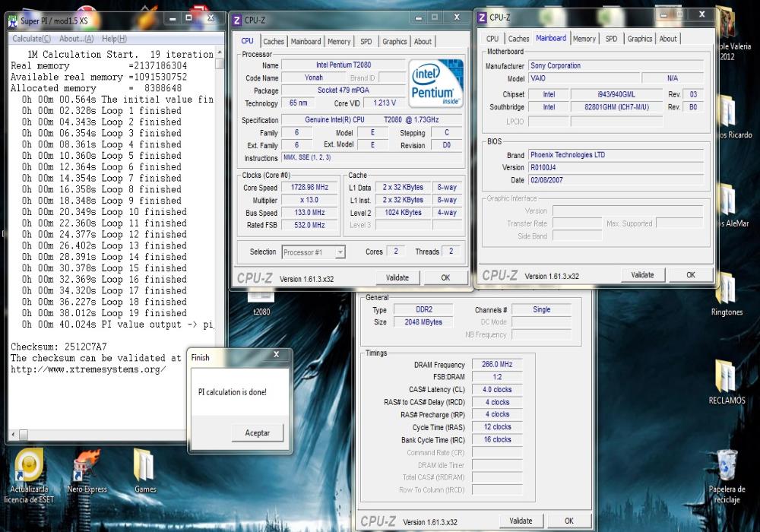Click the Checksum: 2512C7A7 line
760x532 pixels.
59,347
